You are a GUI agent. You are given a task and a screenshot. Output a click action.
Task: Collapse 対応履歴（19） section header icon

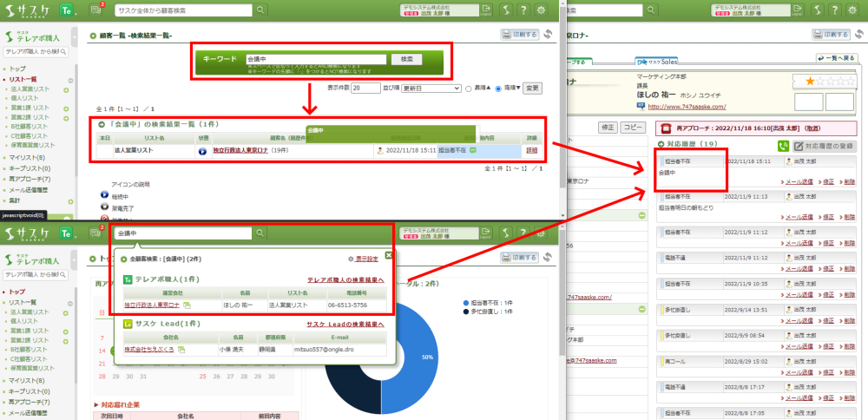(x=661, y=144)
